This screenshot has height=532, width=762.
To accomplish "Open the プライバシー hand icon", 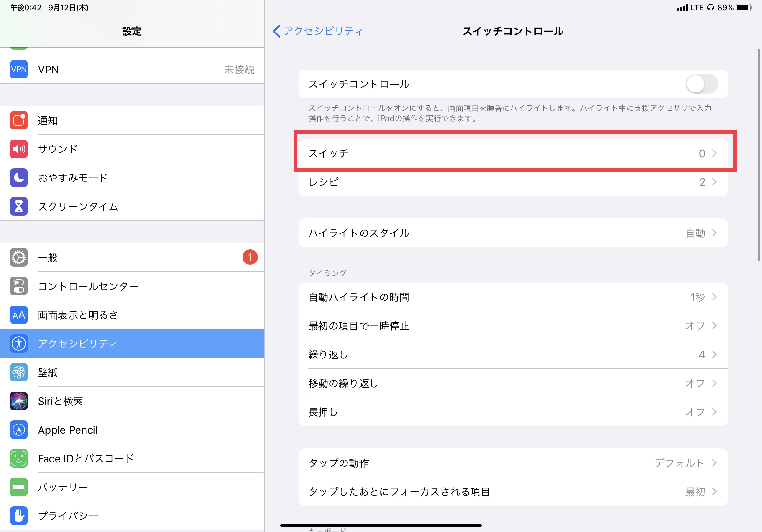I will [x=19, y=516].
